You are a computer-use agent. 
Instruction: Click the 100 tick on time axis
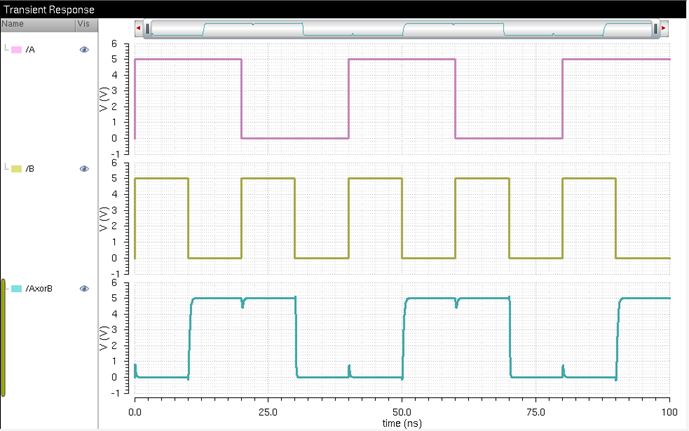coord(669,412)
